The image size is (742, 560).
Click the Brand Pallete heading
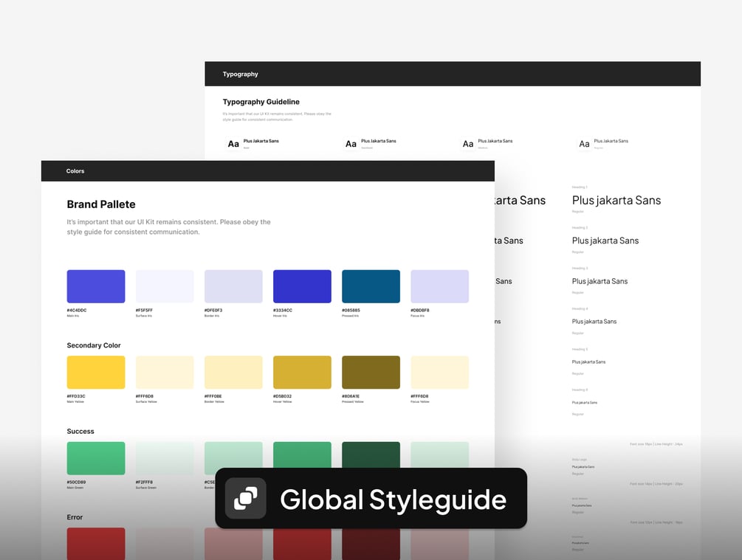[x=101, y=204]
